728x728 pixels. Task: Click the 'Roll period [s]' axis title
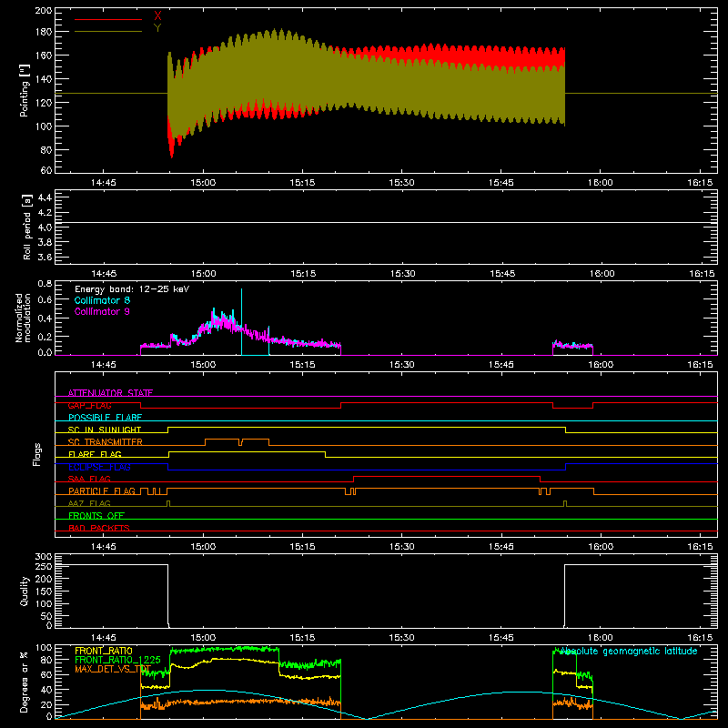pos(27,227)
